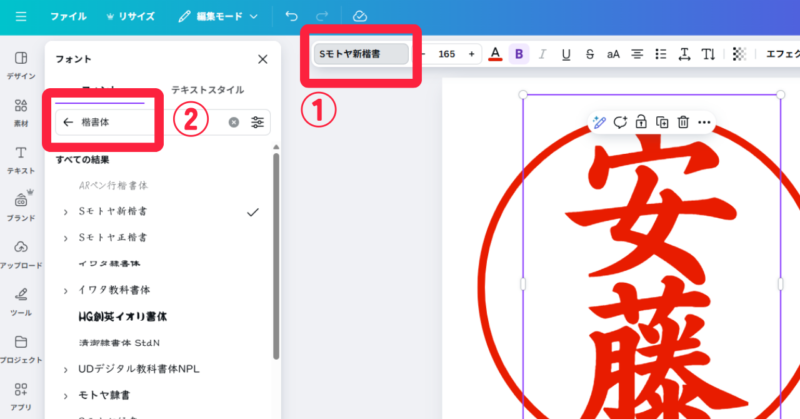Open the 素材 sidebar panel

[x=21, y=113]
